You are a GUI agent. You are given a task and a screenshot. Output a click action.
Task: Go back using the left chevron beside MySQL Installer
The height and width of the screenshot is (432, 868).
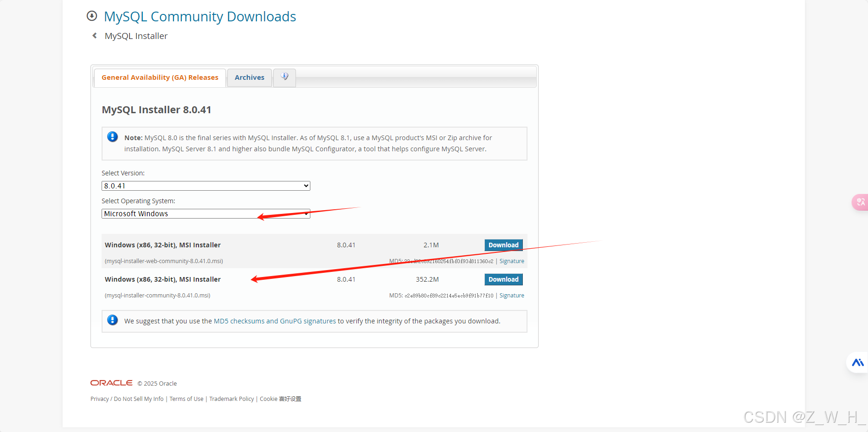(95, 36)
